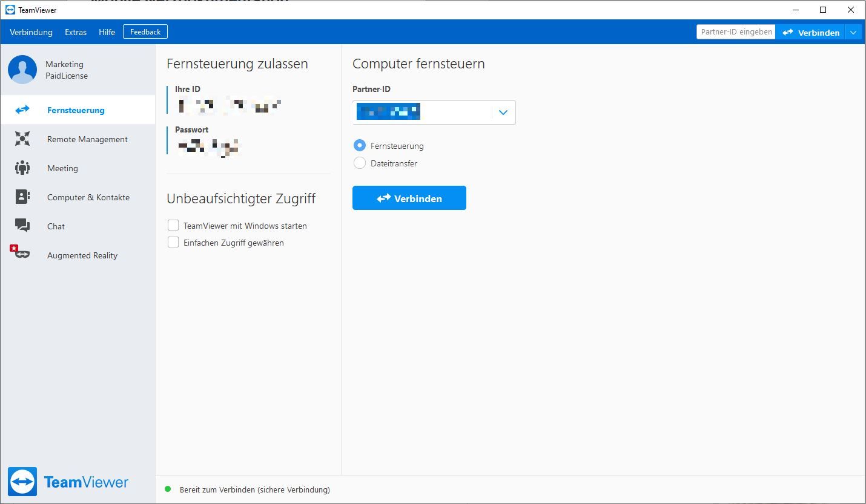Open the Computer & Kontakte tab
Screen dimensions: 866x504
pyautogui.click(x=78, y=197)
